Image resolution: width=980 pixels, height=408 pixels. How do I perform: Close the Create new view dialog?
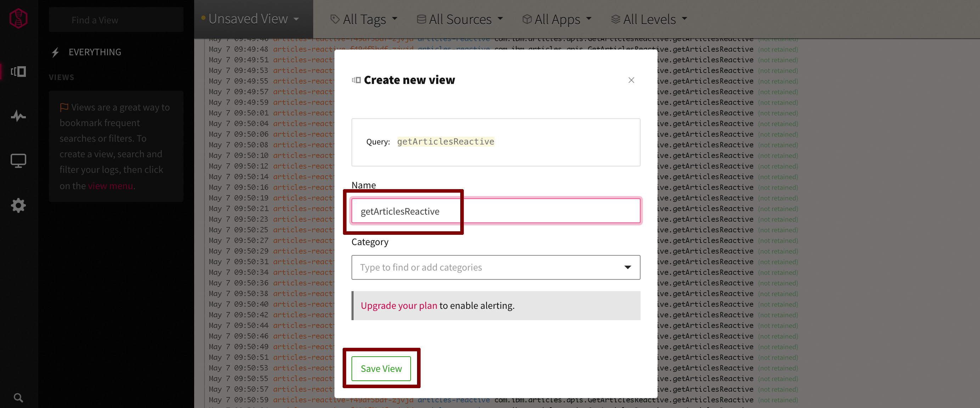click(x=631, y=80)
